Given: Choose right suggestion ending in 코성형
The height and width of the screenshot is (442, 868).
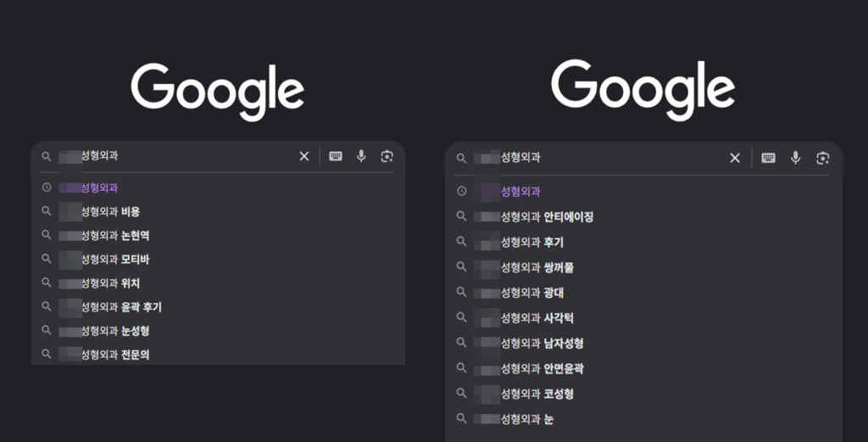Looking at the screenshot, I should pyautogui.click(x=643, y=394).
